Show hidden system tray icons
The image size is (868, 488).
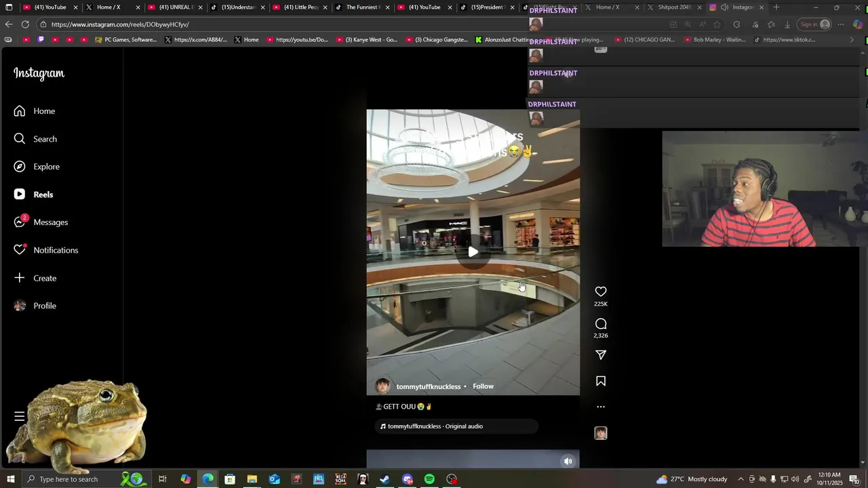(x=741, y=479)
